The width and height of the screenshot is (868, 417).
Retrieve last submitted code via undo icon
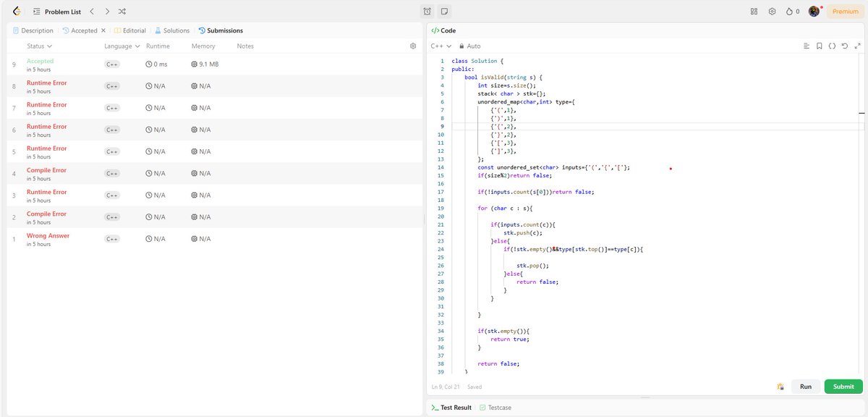coord(845,46)
